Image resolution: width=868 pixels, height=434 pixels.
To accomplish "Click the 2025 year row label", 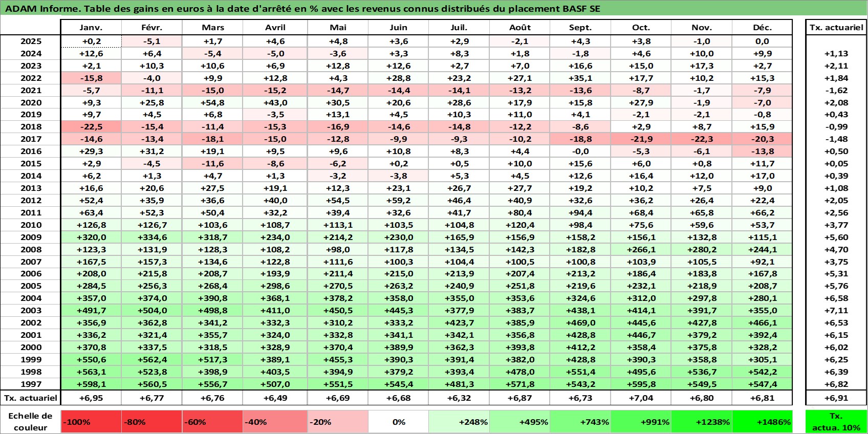I will [x=31, y=41].
